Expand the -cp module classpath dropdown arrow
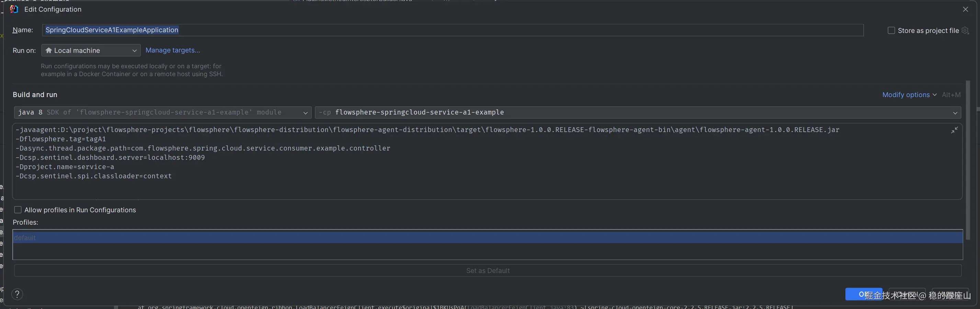This screenshot has height=309, width=980. coord(955,112)
